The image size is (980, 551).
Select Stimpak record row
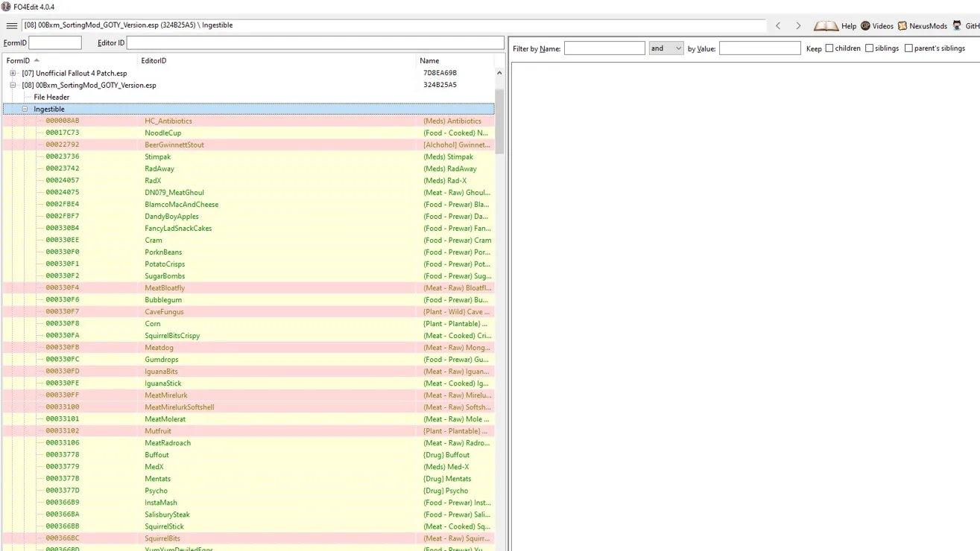[x=248, y=156]
